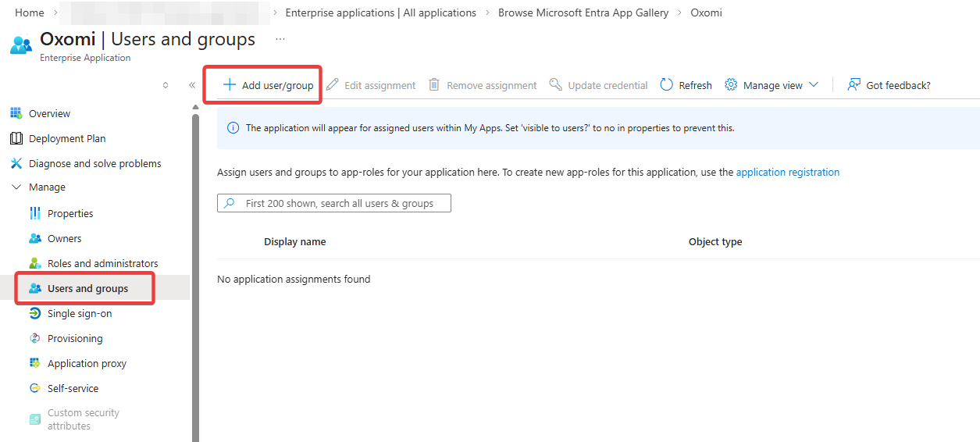Open Overview from the sidebar
Viewport: 980px width, 442px height.
click(x=49, y=113)
